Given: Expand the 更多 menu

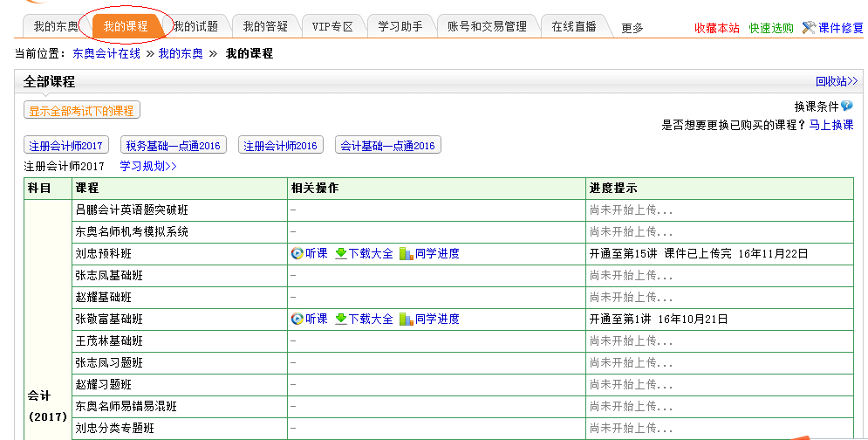Looking at the screenshot, I should coord(632,28).
